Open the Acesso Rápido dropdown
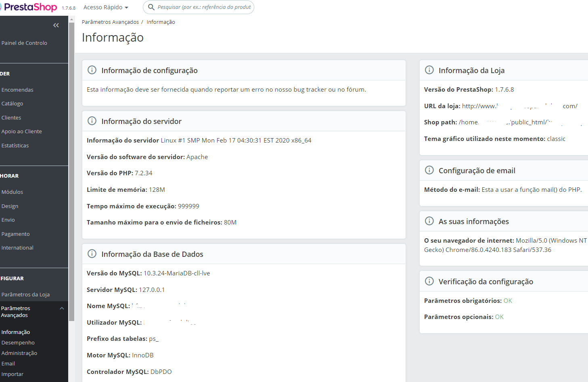The height and width of the screenshot is (382, 588). (x=106, y=7)
